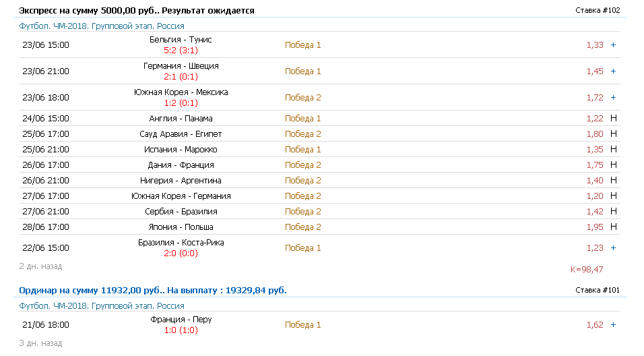This screenshot has width=644, height=356.
Task: Click the 1,80 odds for Сауд Аравия - Египет
Action: pos(594,134)
